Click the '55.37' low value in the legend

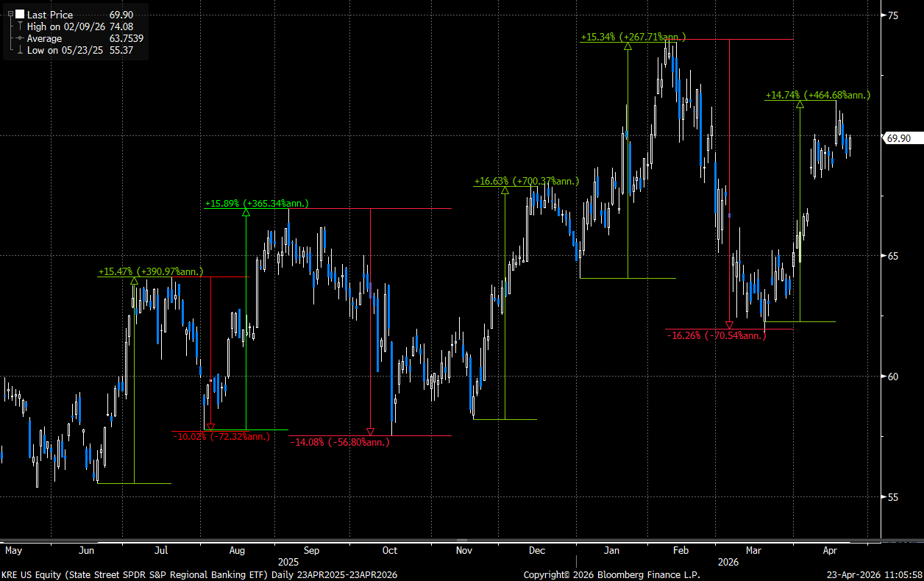coord(121,50)
